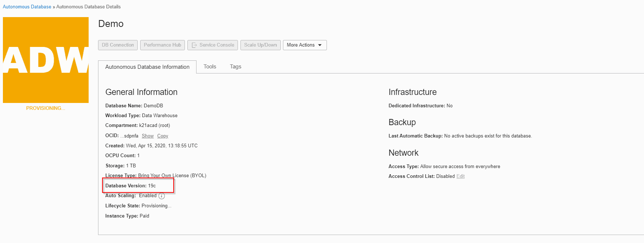Copy the OCID to clipboard

click(162, 136)
